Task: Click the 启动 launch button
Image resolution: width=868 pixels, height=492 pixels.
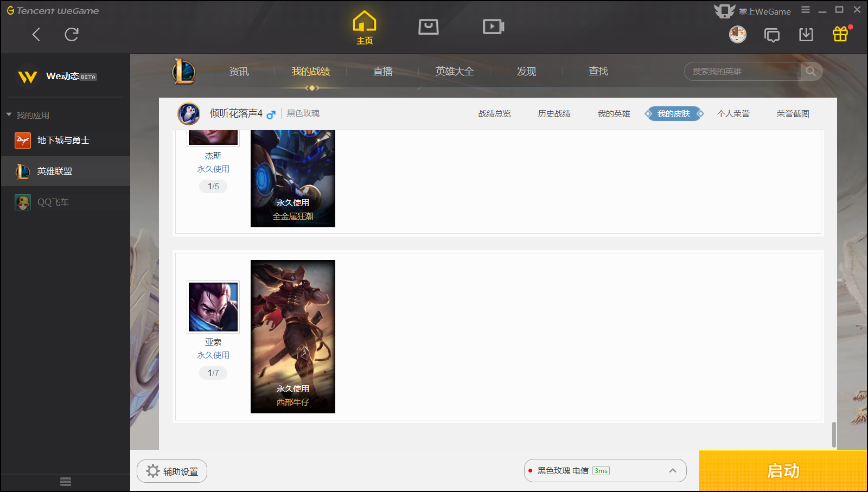Action: click(x=783, y=471)
